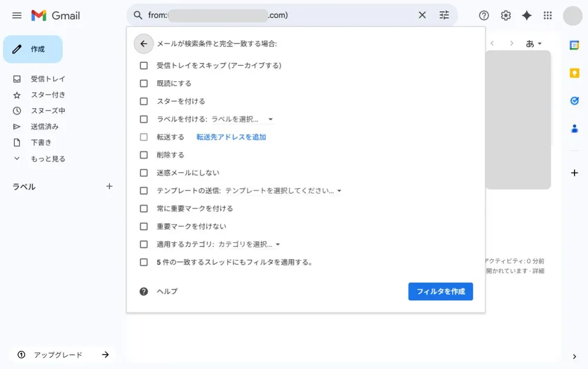Open カテゴリを選択 dropdown

click(x=249, y=244)
